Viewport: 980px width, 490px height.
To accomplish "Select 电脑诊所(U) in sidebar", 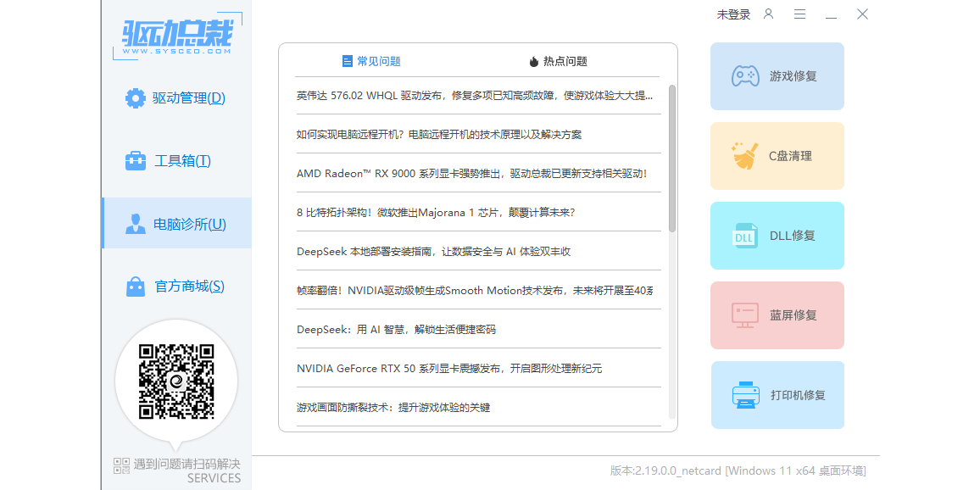I will pyautogui.click(x=176, y=223).
